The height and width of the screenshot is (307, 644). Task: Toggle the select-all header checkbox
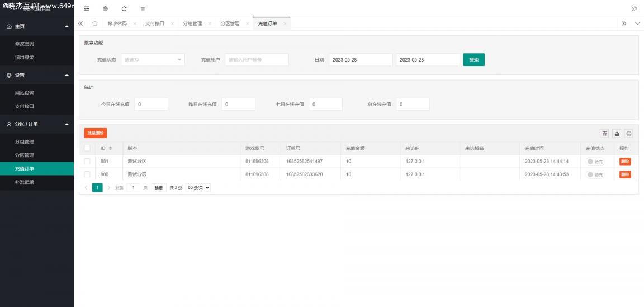(x=87, y=148)
